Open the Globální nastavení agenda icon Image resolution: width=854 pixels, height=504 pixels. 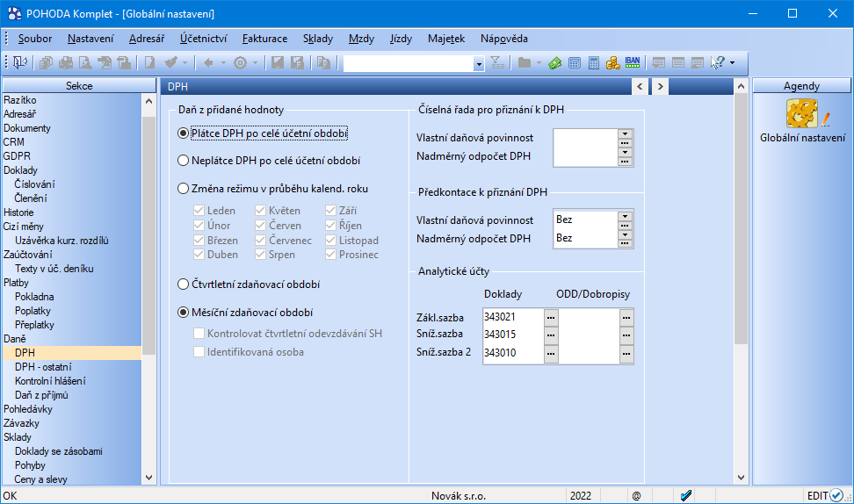(803, 113)
